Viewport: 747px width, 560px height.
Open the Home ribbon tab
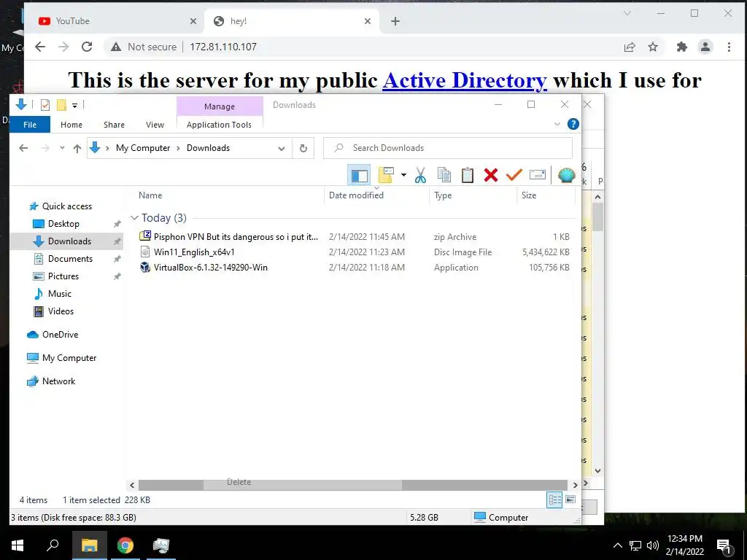coord(71,125)
